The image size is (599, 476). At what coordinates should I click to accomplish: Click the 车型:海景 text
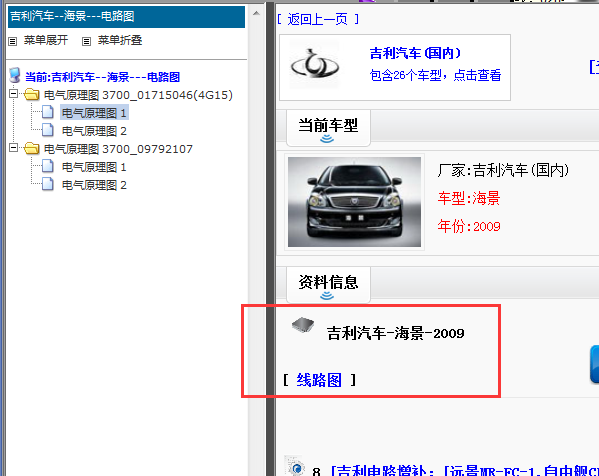(x=469, y=198)
